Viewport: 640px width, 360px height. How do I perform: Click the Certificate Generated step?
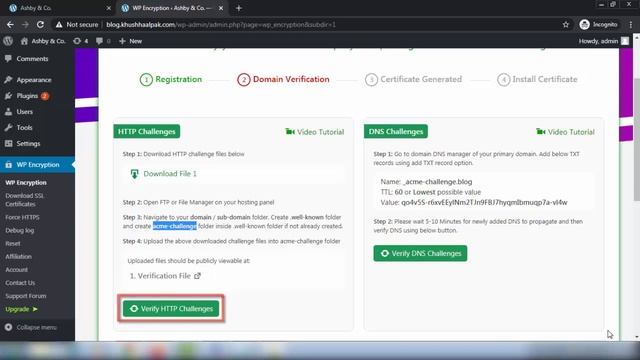(413, 79)
